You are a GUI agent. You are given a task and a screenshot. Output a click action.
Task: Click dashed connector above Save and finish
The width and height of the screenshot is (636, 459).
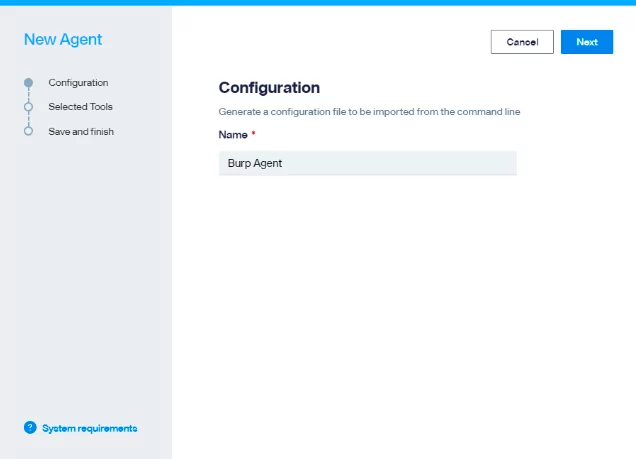(x=28, y=119)
